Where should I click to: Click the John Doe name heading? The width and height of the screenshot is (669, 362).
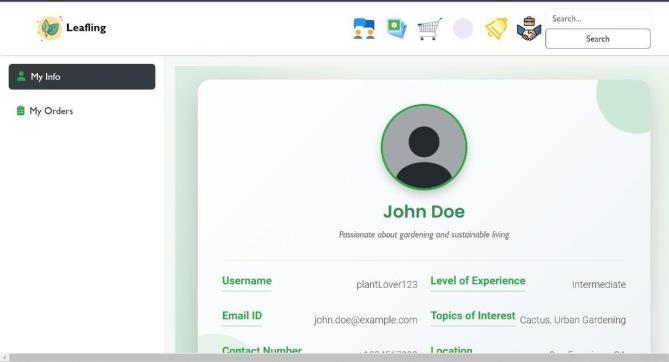tap(424, 212)
